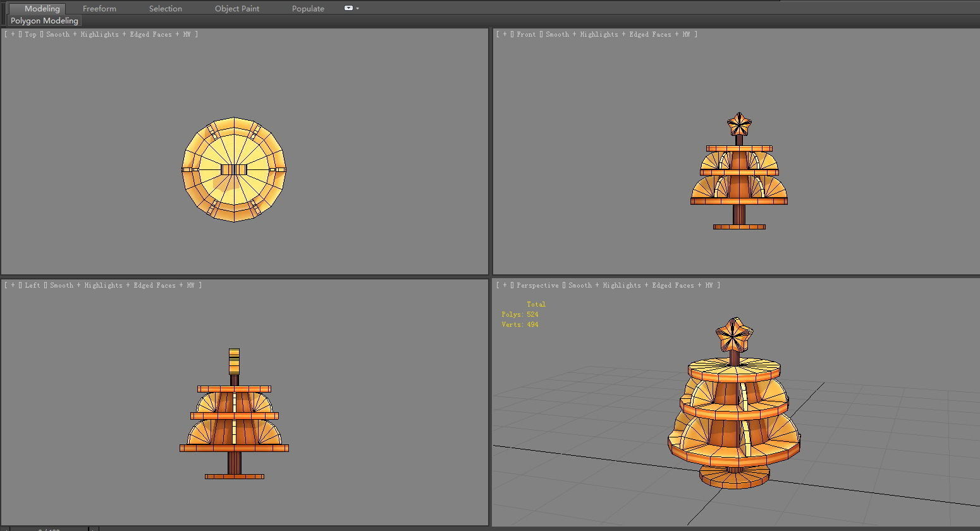This screenshot has width=980, height=531.
Task: Select the tree model in Top viewport
Action: point(234,169)
